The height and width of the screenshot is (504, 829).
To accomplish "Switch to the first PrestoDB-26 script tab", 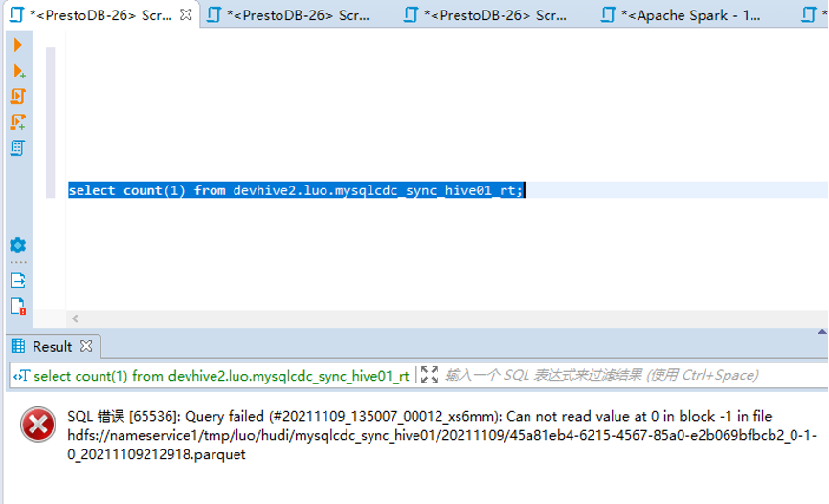I will [101, 15].
